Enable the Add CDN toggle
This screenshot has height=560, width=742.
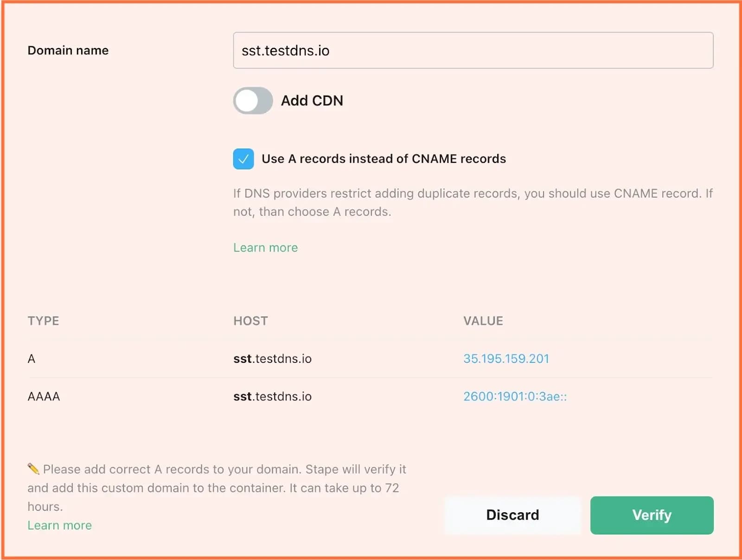coord(252,100)
